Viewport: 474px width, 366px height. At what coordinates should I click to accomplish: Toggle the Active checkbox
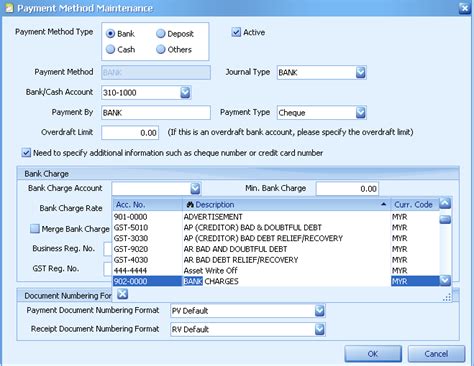tap(236, 32)
